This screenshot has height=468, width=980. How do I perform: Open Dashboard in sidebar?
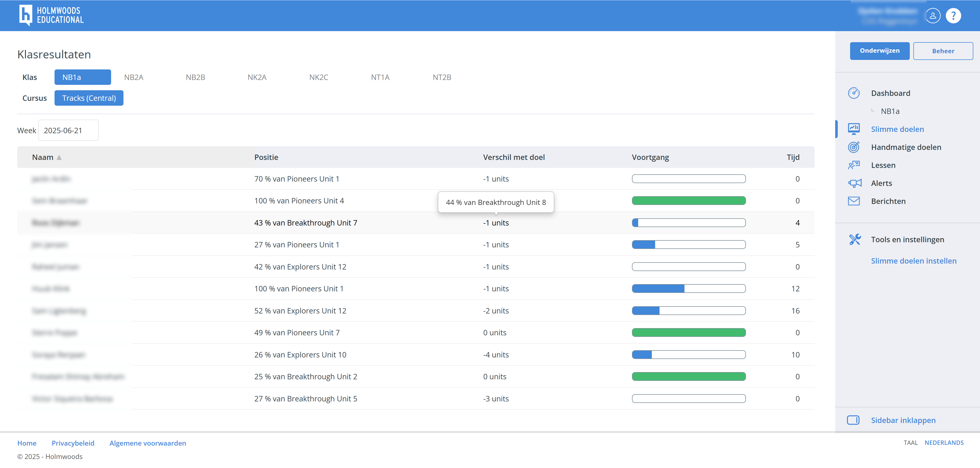pos(890,93)
